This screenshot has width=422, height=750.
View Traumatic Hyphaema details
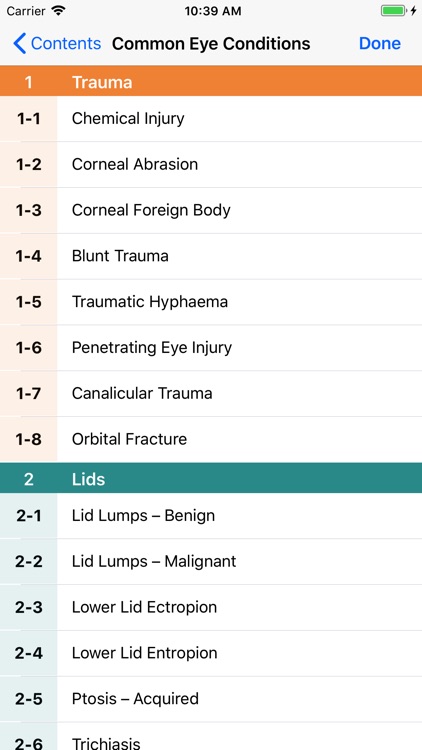tap(211, 302)
